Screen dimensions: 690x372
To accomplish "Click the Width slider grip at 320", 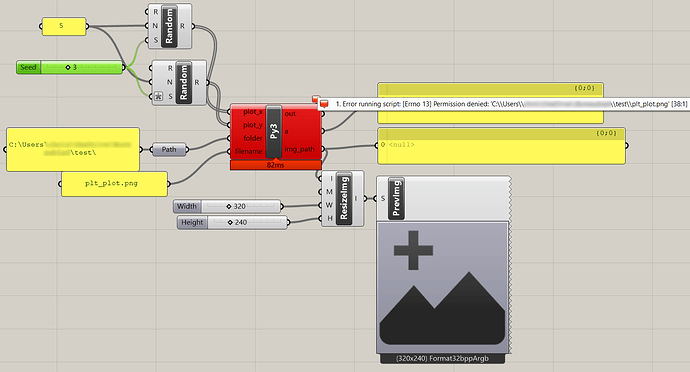I will click(229, 206).
